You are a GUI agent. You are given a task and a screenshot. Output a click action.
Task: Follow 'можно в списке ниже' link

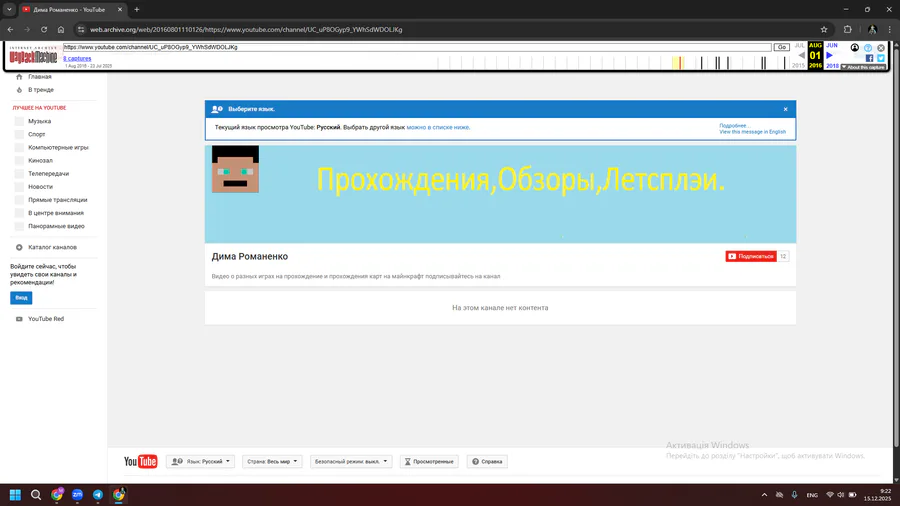[x=438, y=127]
